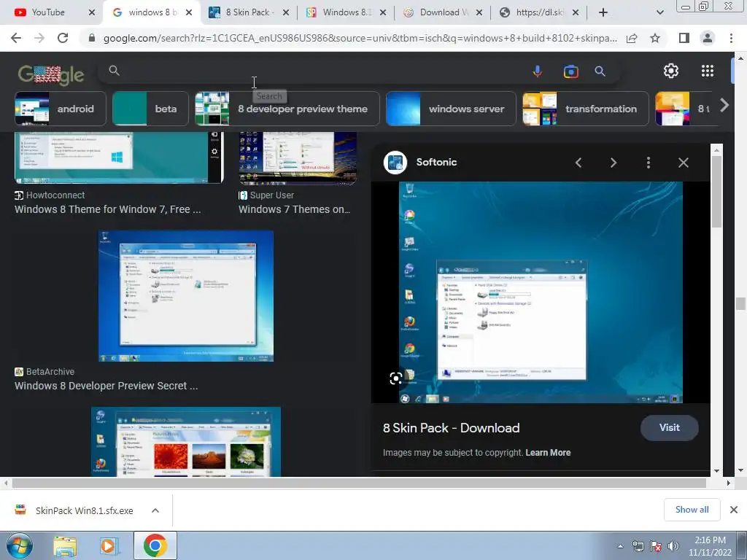The width and height of the screenshot is (747, 560).
Task: Click the horizontal page scrollbar
Action: 359,483
